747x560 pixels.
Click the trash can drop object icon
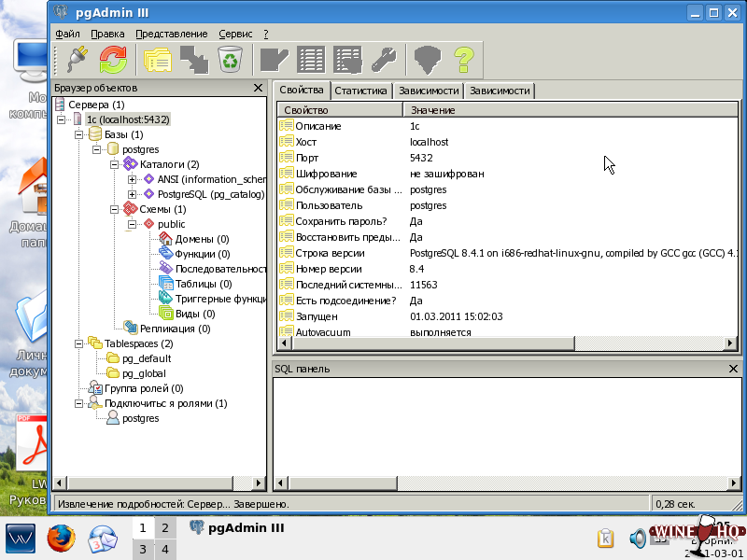(x=230, y=61)
